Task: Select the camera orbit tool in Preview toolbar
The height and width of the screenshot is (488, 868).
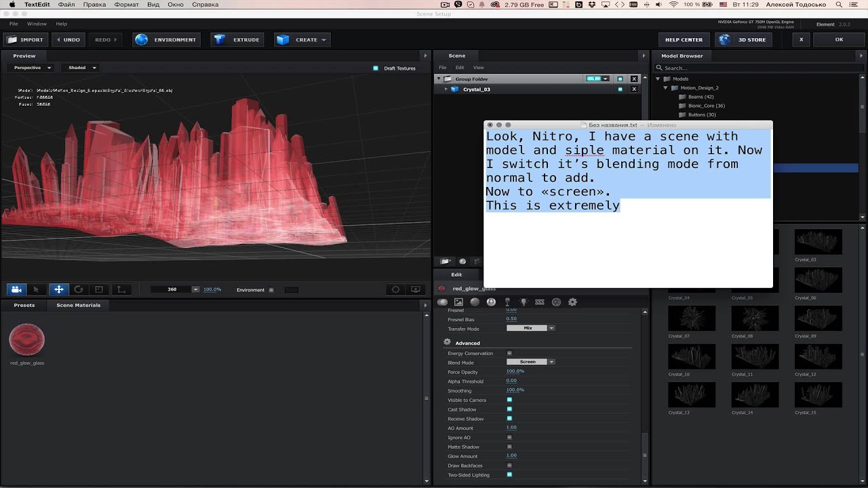Action: pos(16,289)
